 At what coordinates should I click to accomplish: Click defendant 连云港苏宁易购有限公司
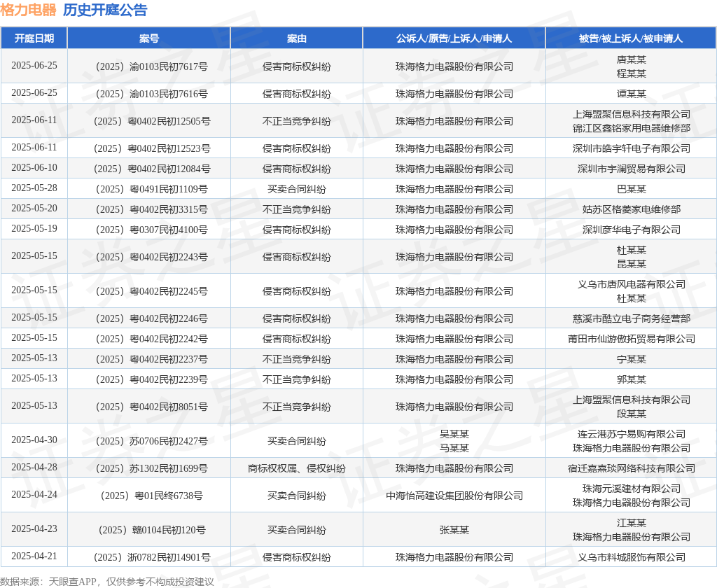tap(631, 435)
